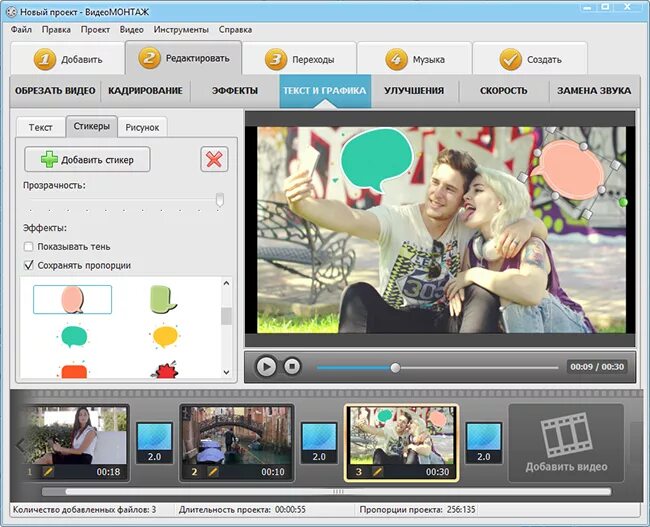
Task: Open the transition after clip 2
Action: coord(319,443)
